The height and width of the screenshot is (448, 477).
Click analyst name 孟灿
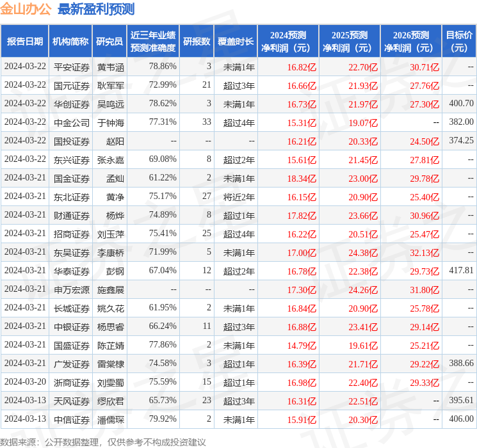[x=115, y=178]
